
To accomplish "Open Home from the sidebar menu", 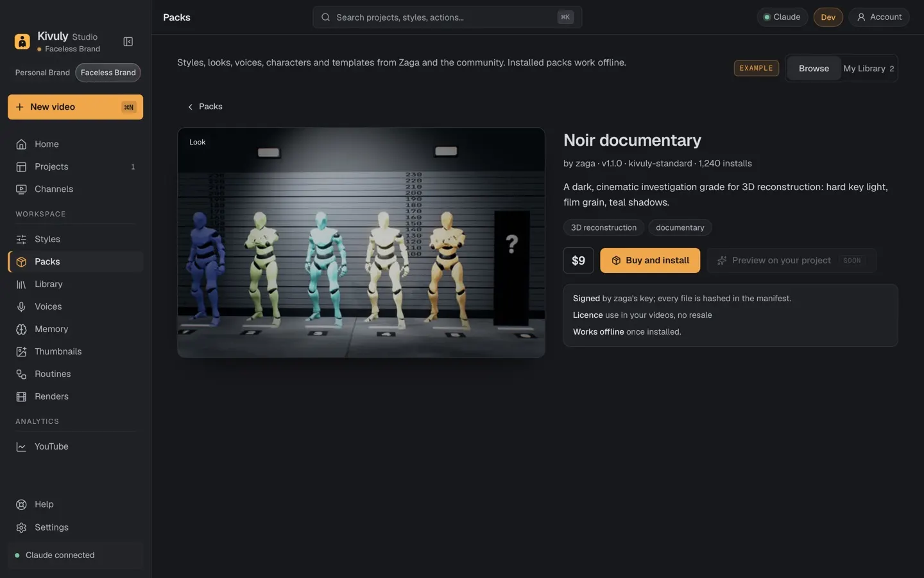I will click(x=75, y=144).
